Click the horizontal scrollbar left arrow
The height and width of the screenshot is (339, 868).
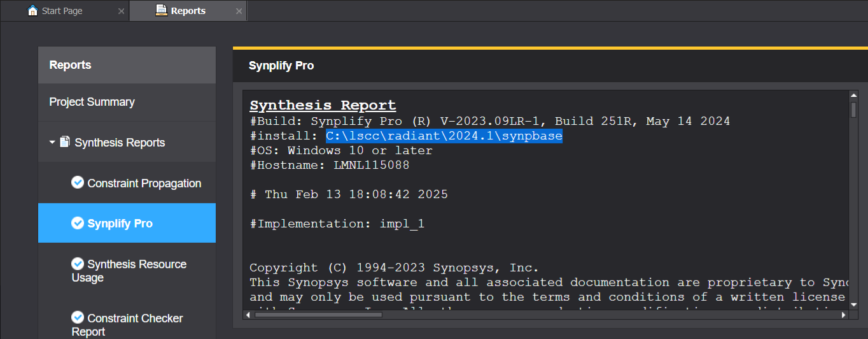click(248, 315)
